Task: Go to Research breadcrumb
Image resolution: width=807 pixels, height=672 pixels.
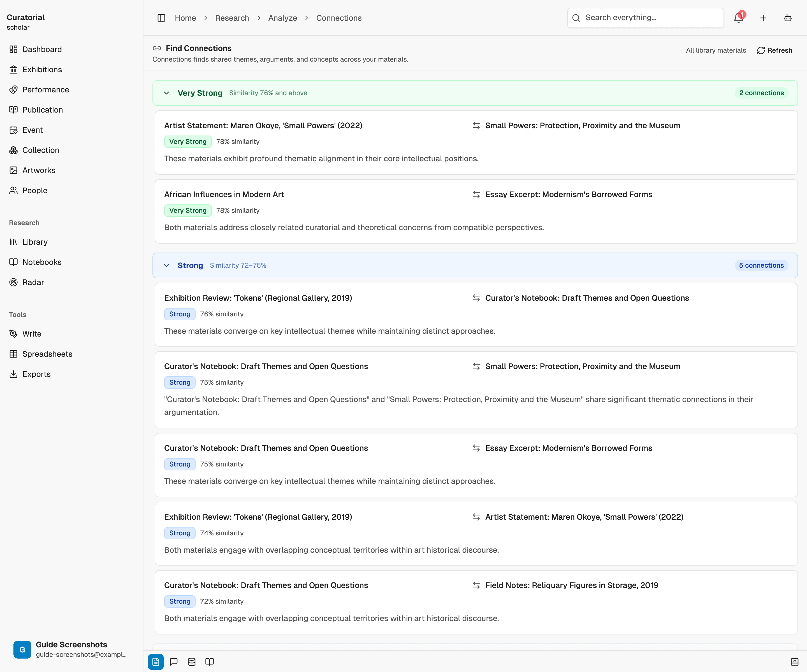Action: click(232, 18)
